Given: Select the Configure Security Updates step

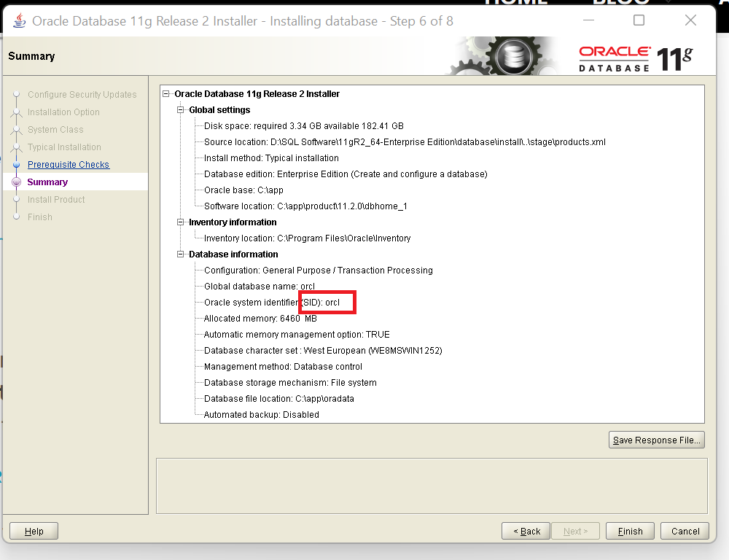Looking at the screenshot, I should coord(82,94).
